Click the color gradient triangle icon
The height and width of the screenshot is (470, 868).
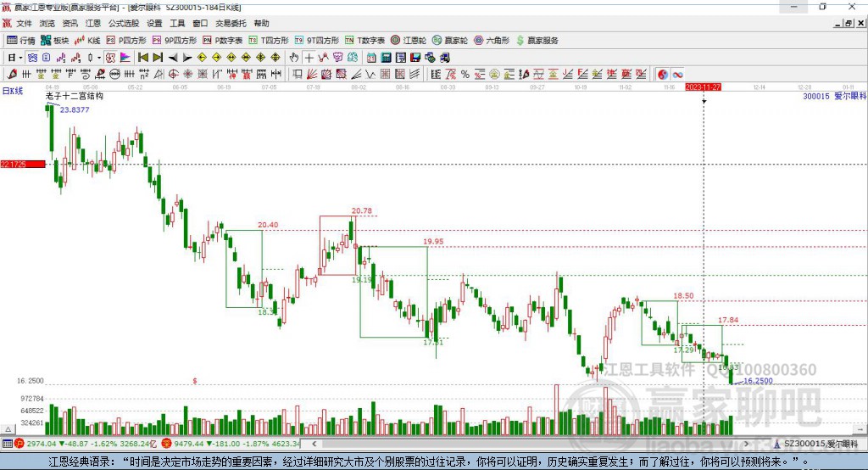point(125,58)
